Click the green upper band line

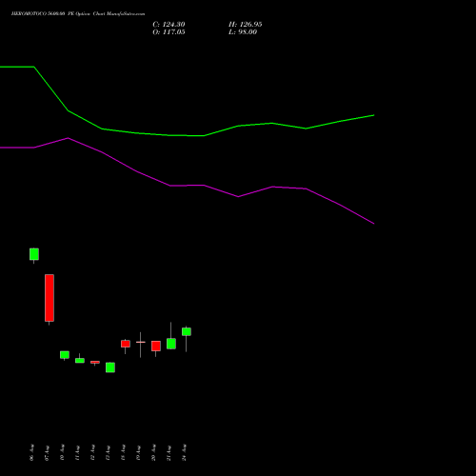pyautogui.click(x=188, y=135)
